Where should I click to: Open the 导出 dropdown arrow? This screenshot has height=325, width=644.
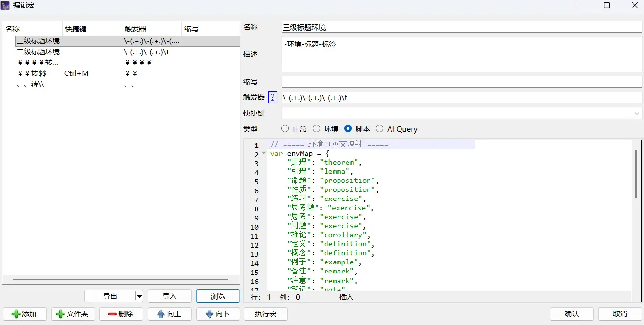pyautogui.click(x=139, y=296)
